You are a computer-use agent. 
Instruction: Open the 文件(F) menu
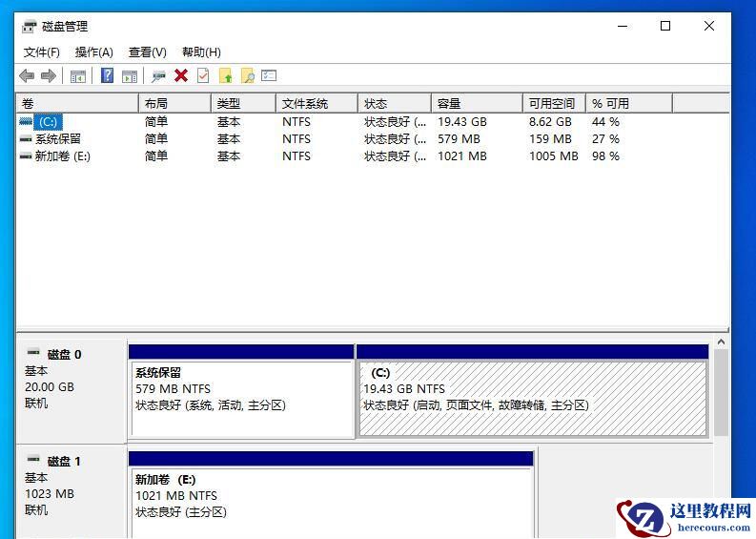[41, 52]
